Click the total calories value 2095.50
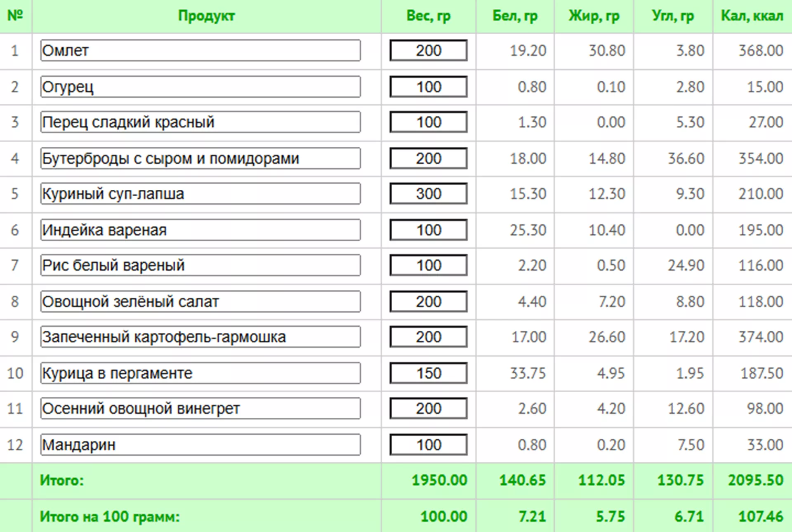Image resolution: width=792 pixels, height=532 pixels. (755, 480)
